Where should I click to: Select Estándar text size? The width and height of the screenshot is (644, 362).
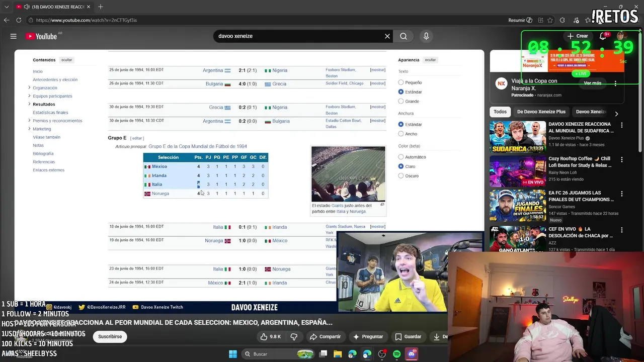pyautogui.click(x=401, y=92)
